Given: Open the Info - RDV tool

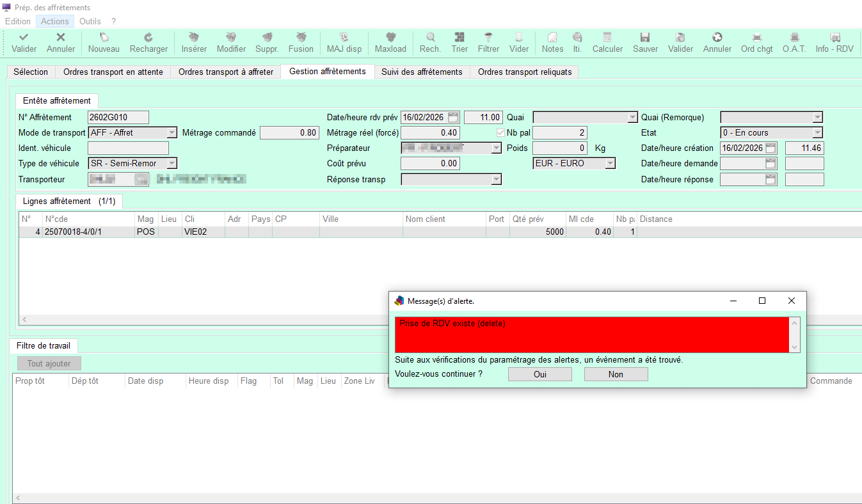Looking at the screenshot, I should 834,38.
